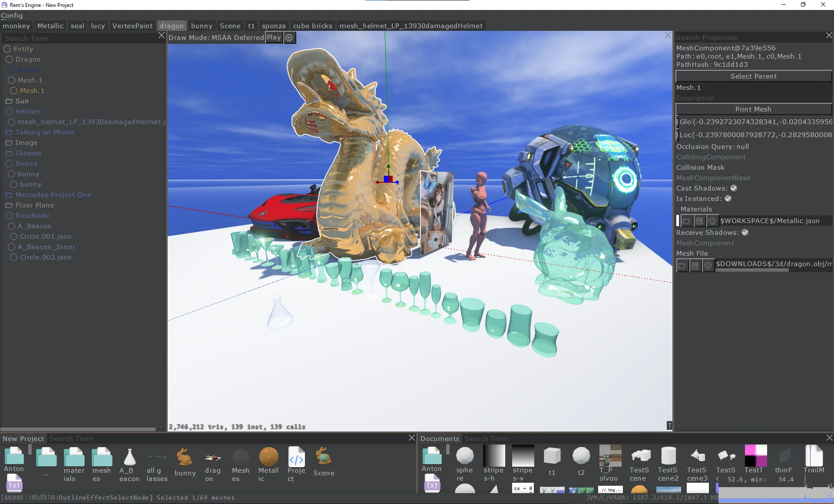Open the materials folder in New Project

[x=74, y=457]
